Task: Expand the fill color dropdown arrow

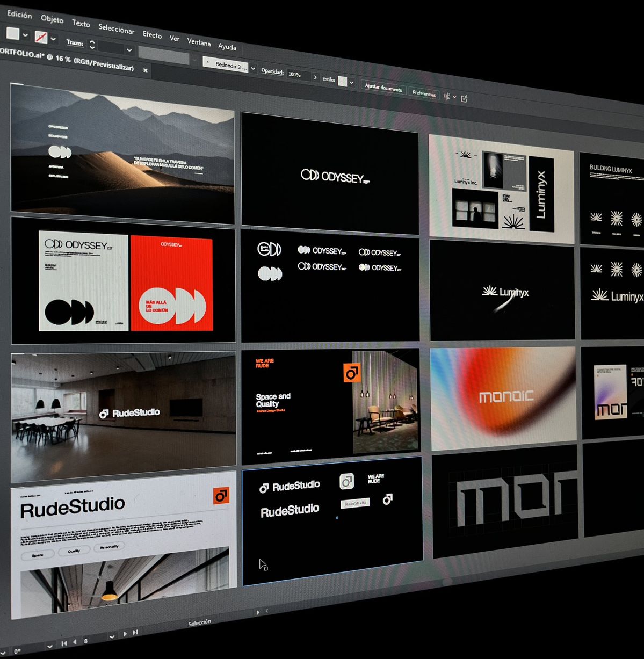Action: tap(25, 35)
